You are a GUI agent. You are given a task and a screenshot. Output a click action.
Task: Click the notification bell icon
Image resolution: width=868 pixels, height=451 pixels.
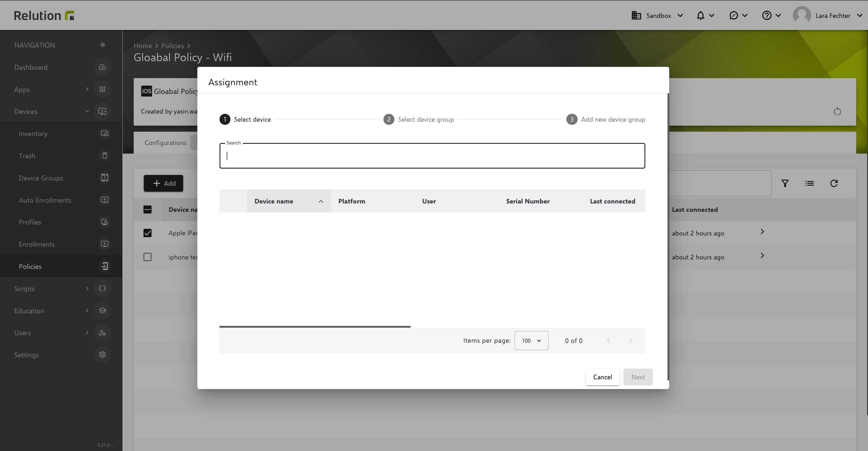click(700, 16)
